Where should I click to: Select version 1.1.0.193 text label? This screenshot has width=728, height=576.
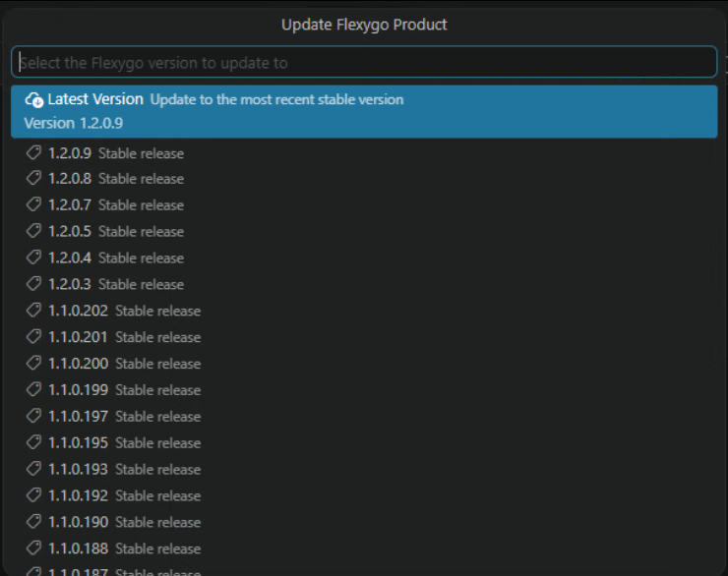tap(78, 469)
